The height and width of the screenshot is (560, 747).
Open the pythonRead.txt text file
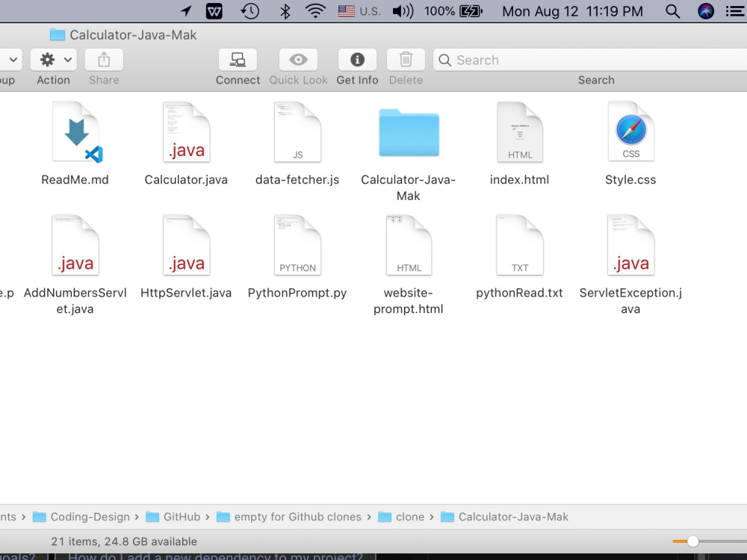pos(519,244)
